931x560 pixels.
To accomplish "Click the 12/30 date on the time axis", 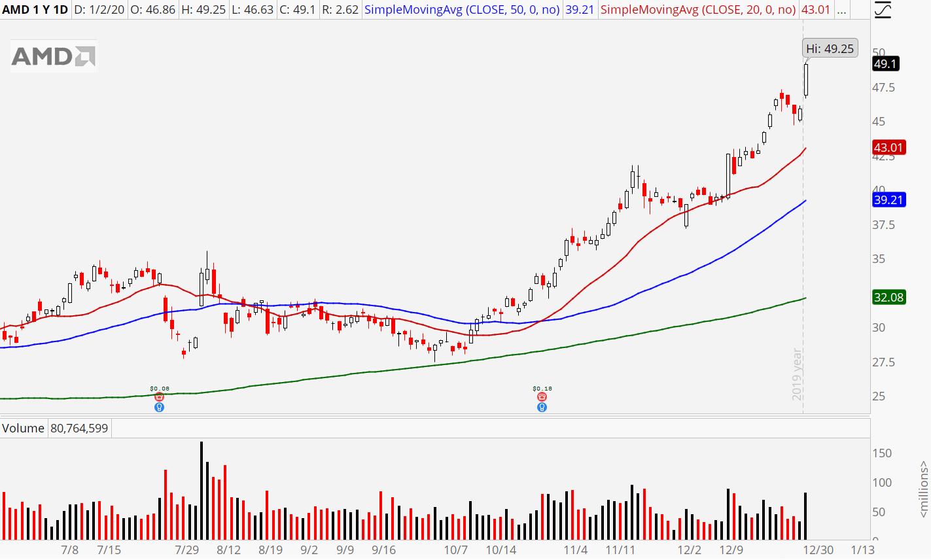I will pos(818,550).
